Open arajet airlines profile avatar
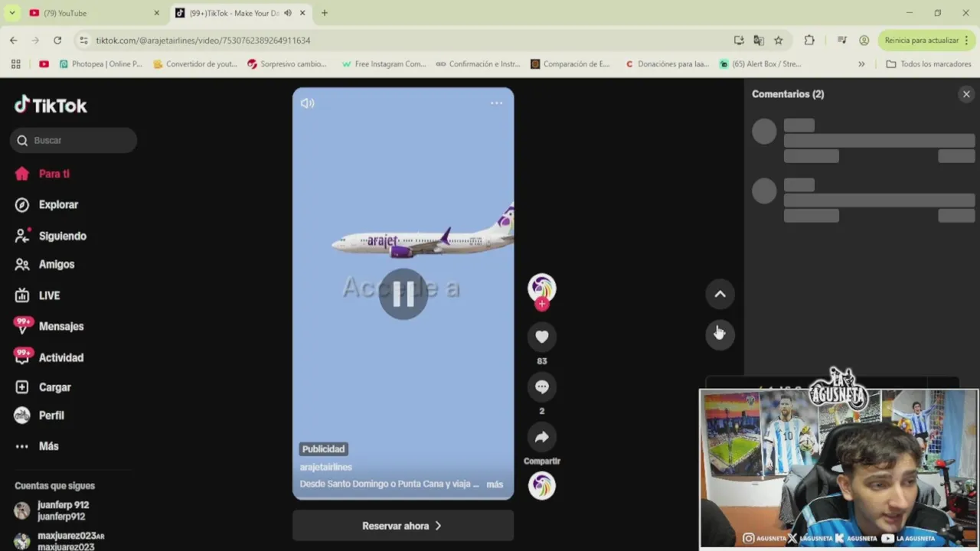The width and height of the screenshot is (980, 551). [x=542, y=288]
